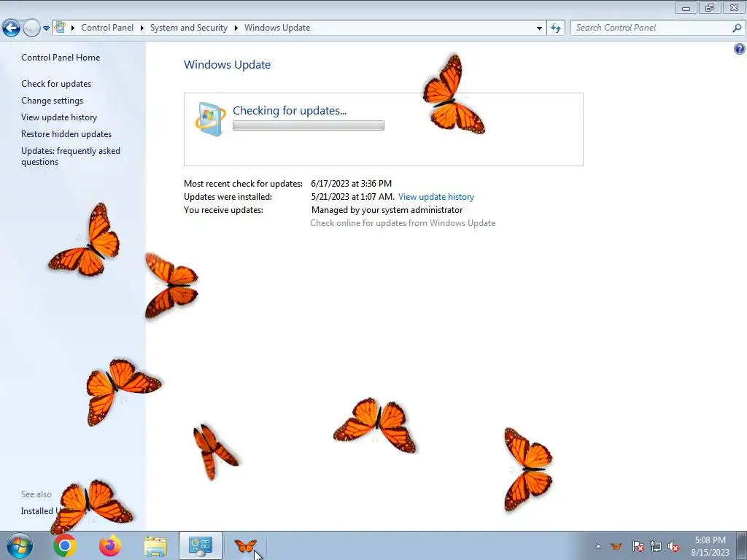
Task: Open Control Panel Home
Action: tap(61, 58)
